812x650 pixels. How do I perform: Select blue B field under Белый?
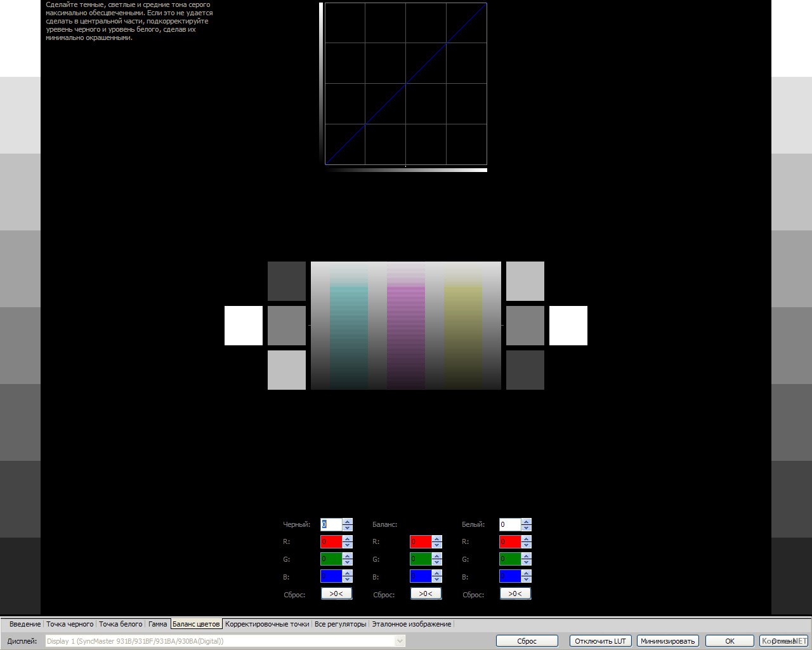(510, 576)
